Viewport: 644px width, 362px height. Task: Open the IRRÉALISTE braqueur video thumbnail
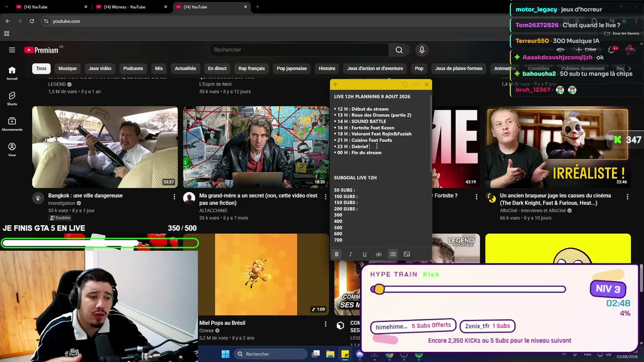click(x=557, y=147)
